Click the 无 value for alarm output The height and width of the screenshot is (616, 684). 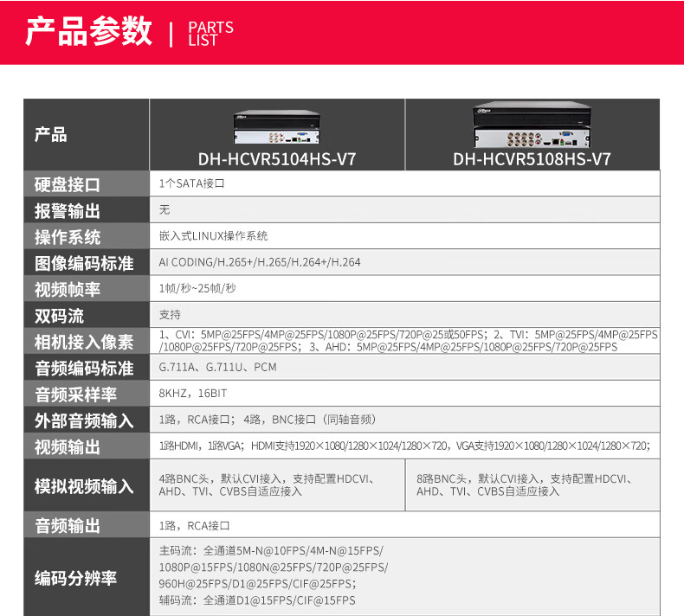point(165,209)
